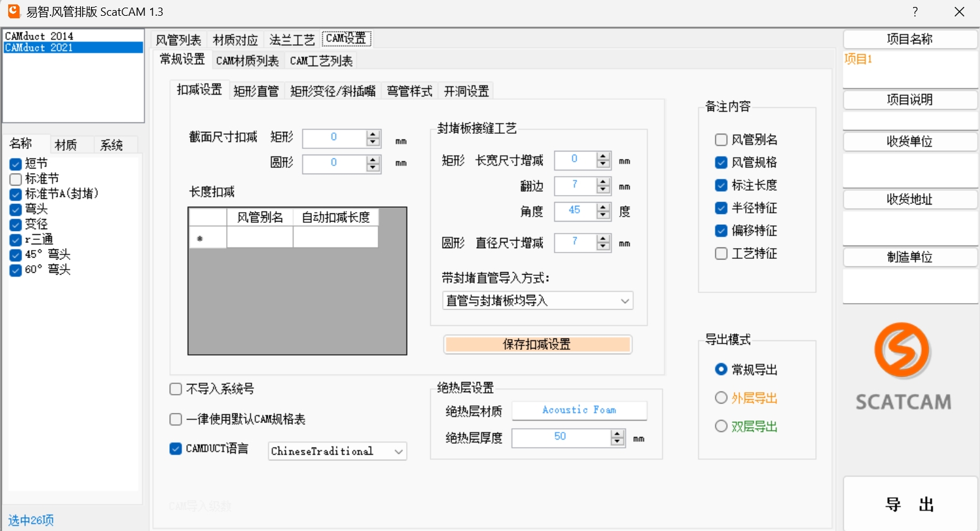Image resolution: width=980 pixels, height=531 pixels.
Task: Select the 双层导出 radio button
Action: pos(721,426)
